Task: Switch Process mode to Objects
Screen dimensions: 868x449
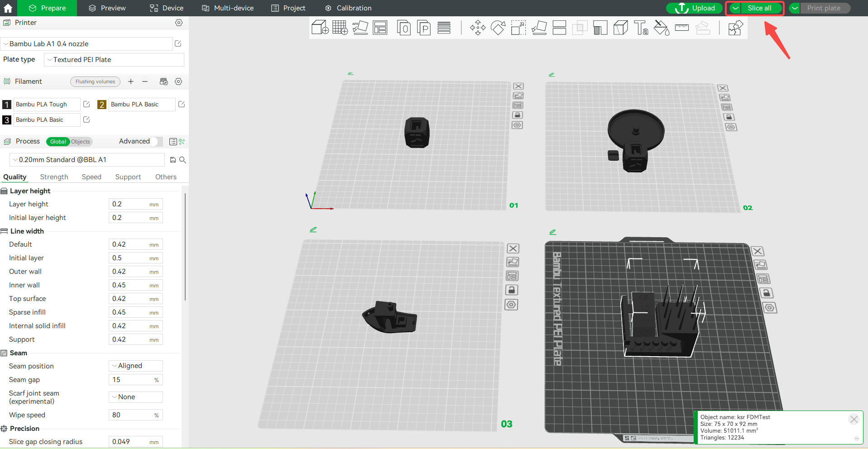Action: pos(81,142)
